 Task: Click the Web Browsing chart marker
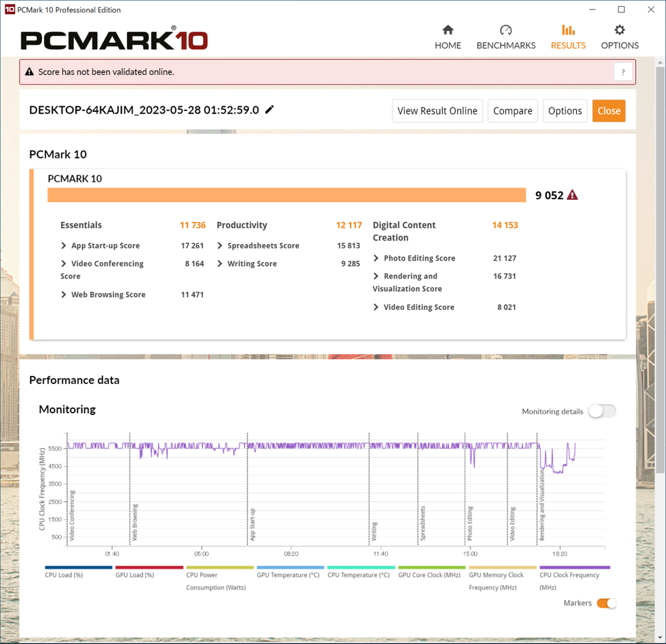(135, 522)
